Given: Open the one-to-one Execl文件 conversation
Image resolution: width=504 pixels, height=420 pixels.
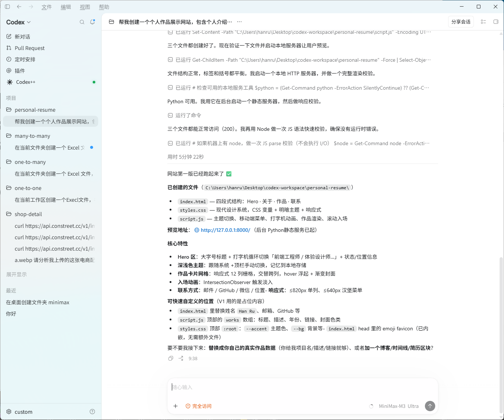Looking at the screenshot, I should (50, 200).
